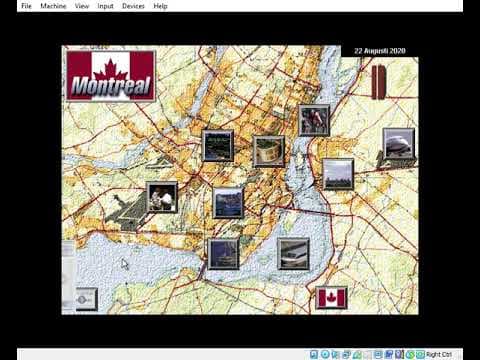The height and width of the screenshot is (360, 480).
Task: Click the USB devices status icon
Action: pos(357,354)
